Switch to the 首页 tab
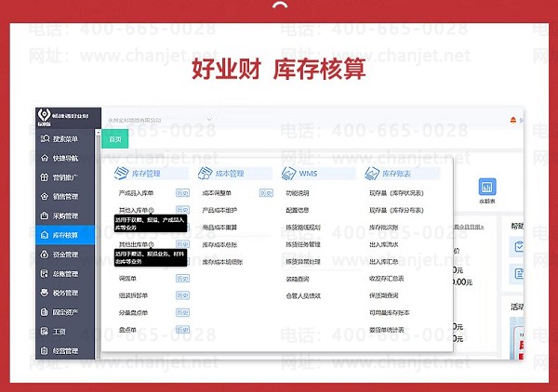 [x=115, y=139]
